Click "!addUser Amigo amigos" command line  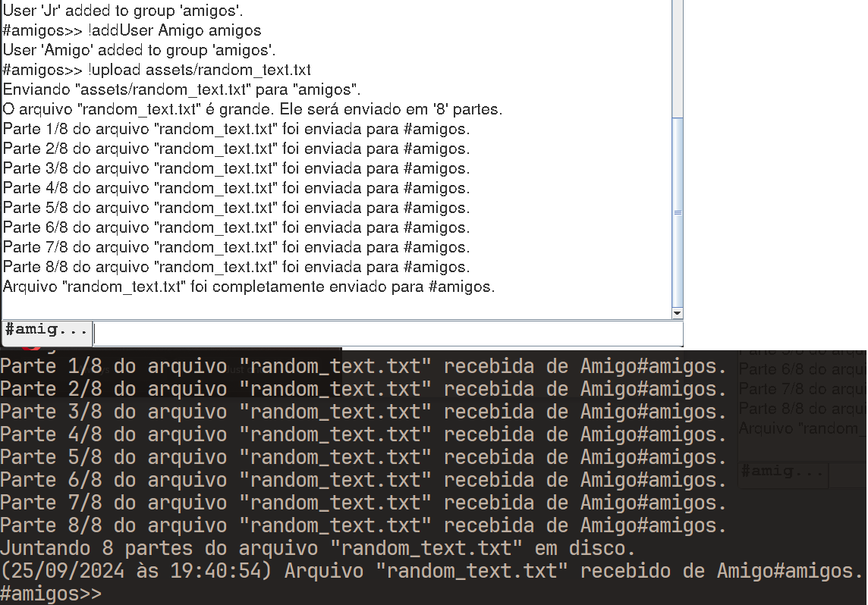pyautogui.click(x=132, y=30)
